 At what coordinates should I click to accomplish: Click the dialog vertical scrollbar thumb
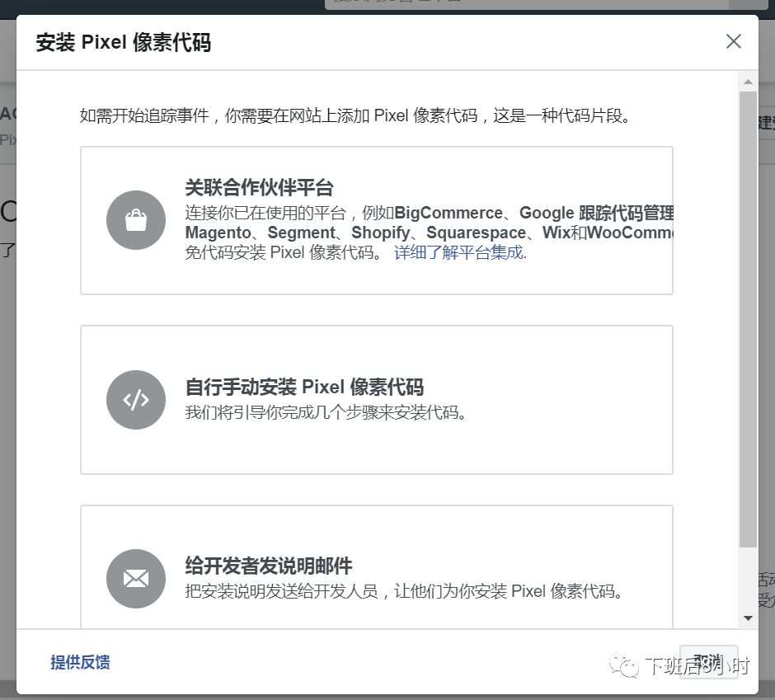click(x=749, y=319)
